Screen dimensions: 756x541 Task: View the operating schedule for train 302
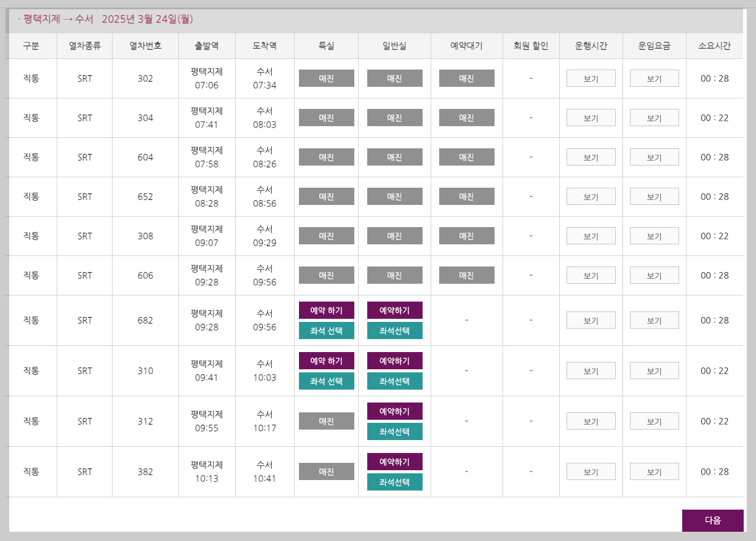pos(591,78)
